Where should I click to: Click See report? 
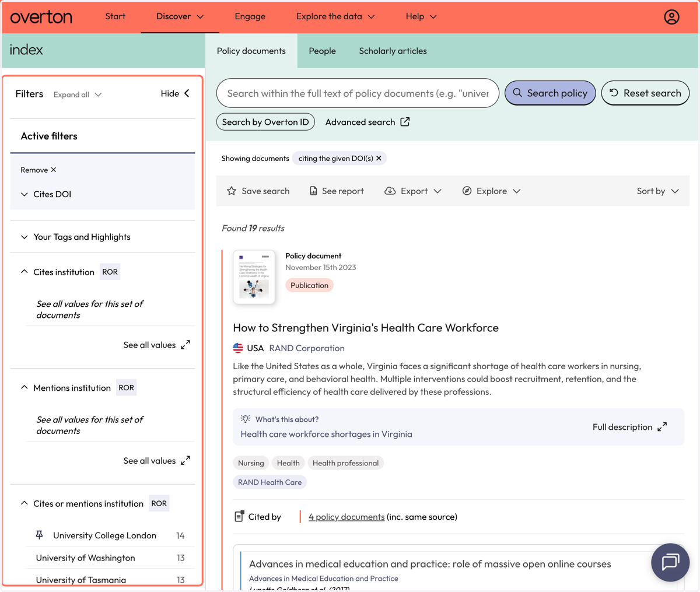pos(336,191)
